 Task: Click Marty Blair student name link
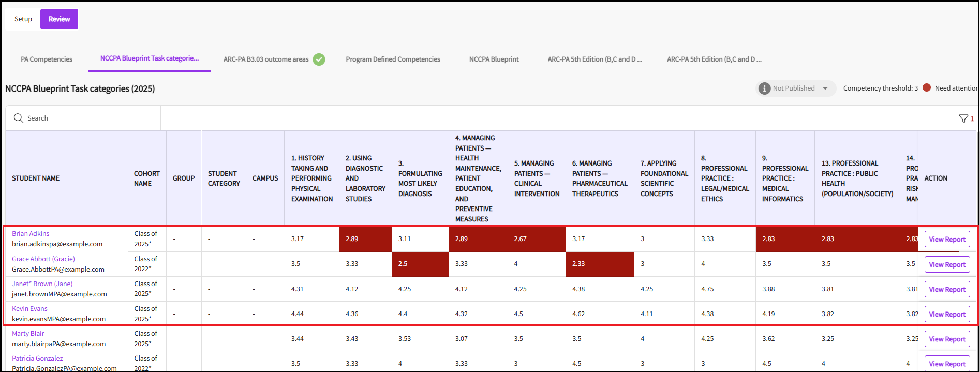coord(28,333)
